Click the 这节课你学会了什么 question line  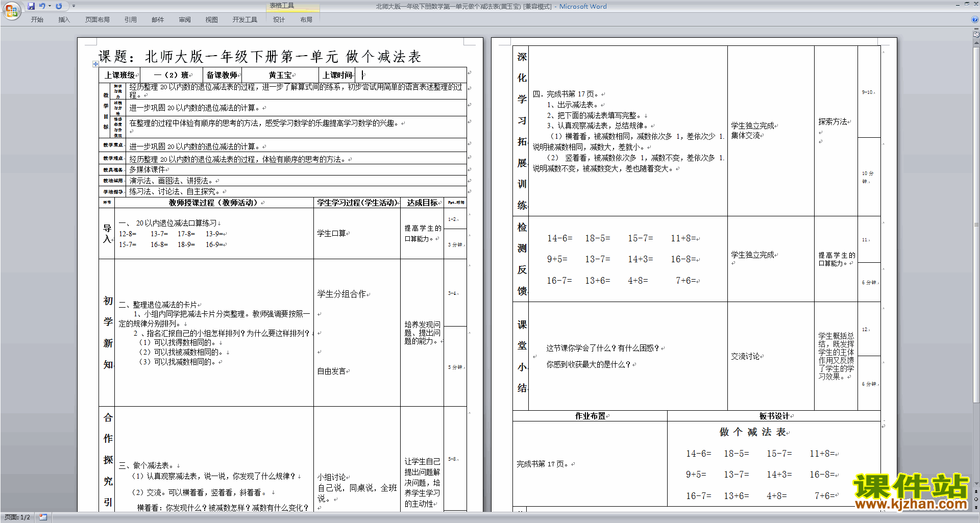pyautogui.click(x=603, y=348)
